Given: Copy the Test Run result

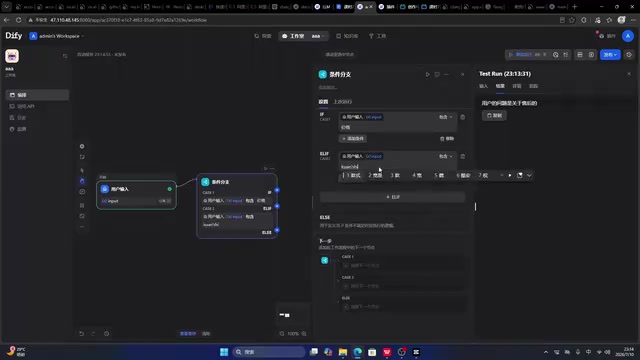Looking at the screenshot, I should click(x=494, y=116).
